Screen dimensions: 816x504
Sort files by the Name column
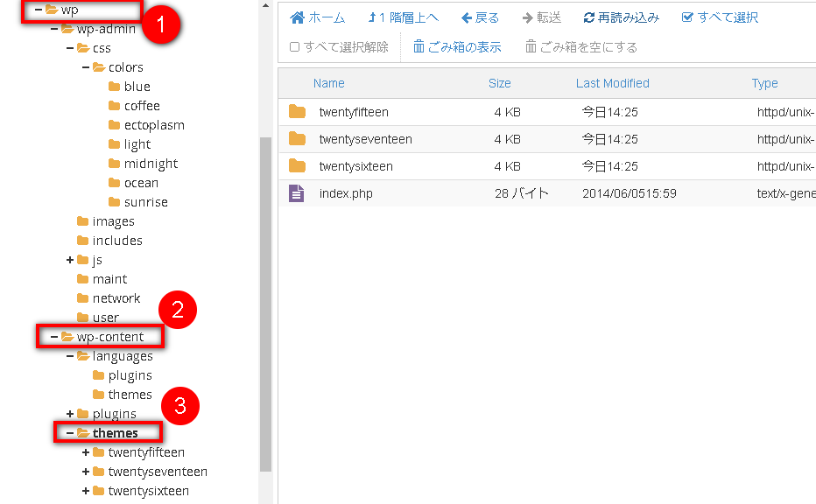[329, 83]
